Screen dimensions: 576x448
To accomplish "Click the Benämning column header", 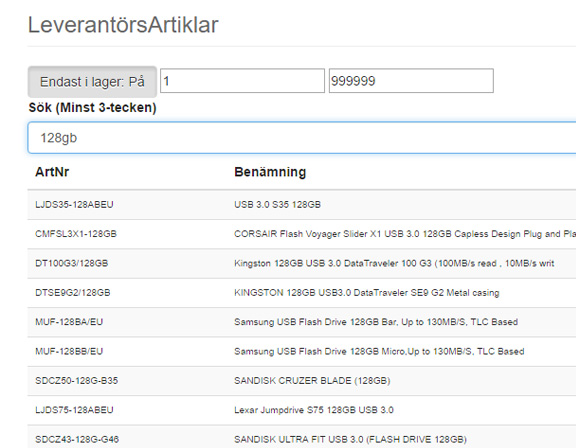I will point(270,172).
